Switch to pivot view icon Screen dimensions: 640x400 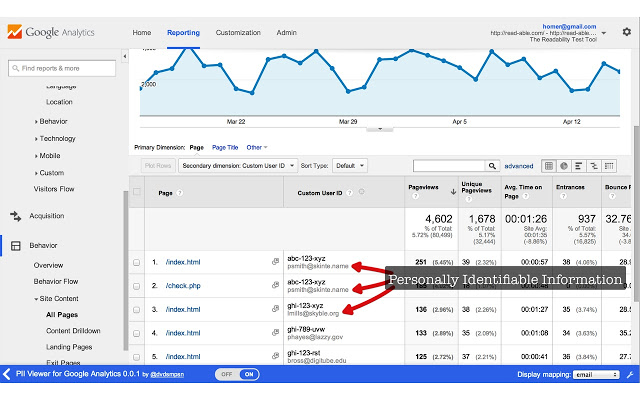609,166
